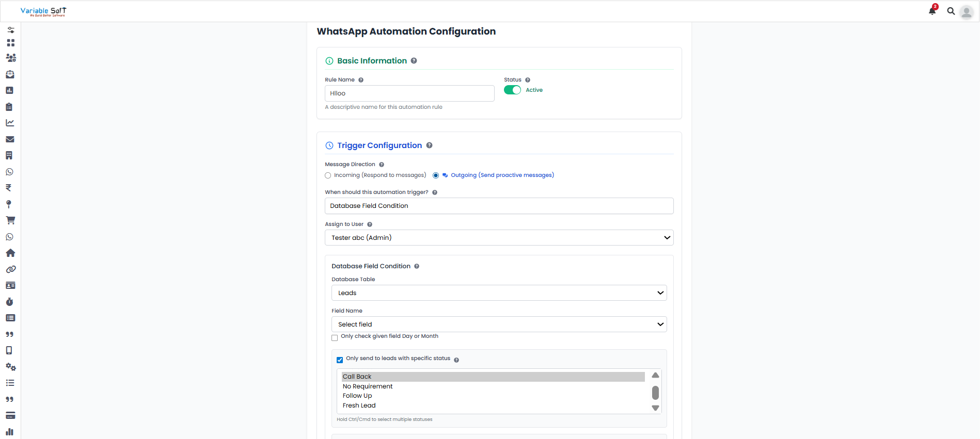The width and height of the screenshot is (980, 439).
Task: Select the Outgoing message direction radio
Action: [436, 175]
